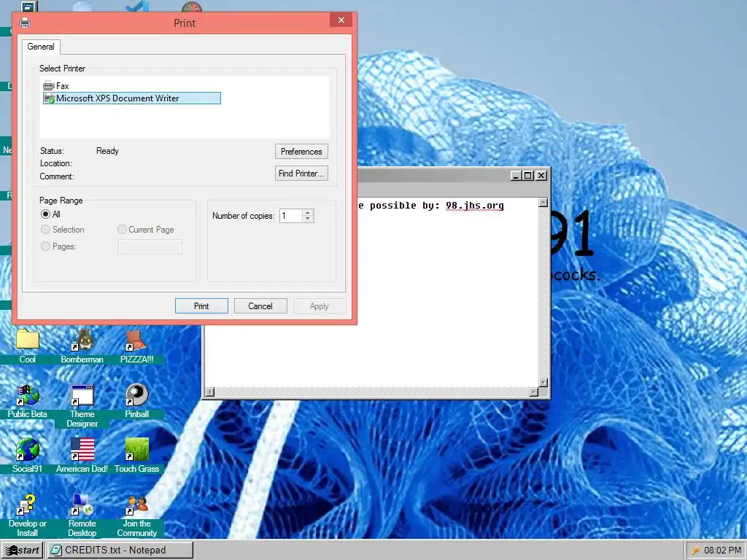This screenshot has width=747, height=560.
Task: Open the Cool folder icon on desktop
Action: click(27, 340)
